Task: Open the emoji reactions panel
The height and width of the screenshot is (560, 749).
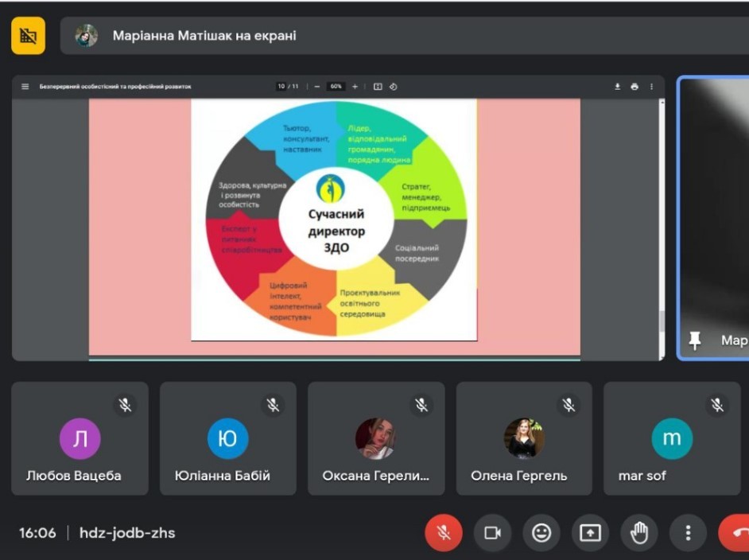Action: coord(541,533)
